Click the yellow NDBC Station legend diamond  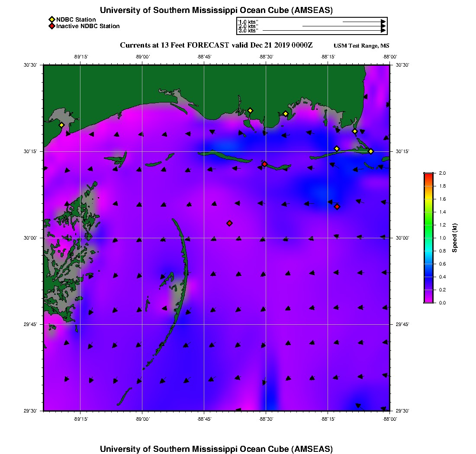pyautogui.click(x=51, y=19)
